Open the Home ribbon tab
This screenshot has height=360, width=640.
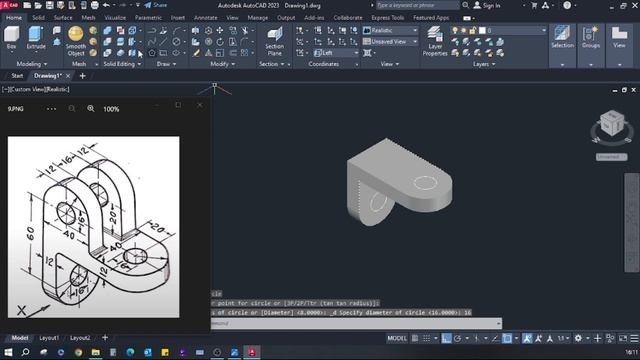coord(14,18)
